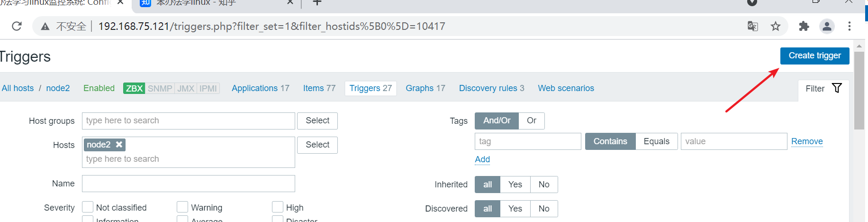The height and width of the screenshot is (222, 868).
Task: Set Inherited filter to Yes
Action: tap(515, 185)
